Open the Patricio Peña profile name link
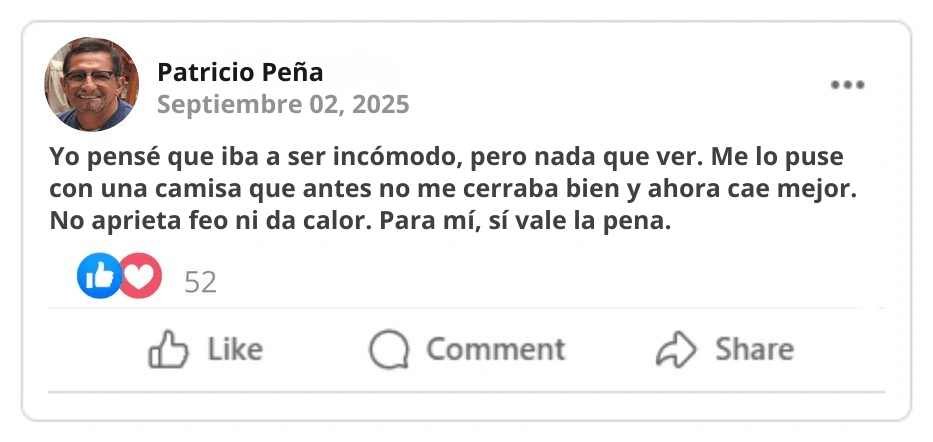 point(240,72)
